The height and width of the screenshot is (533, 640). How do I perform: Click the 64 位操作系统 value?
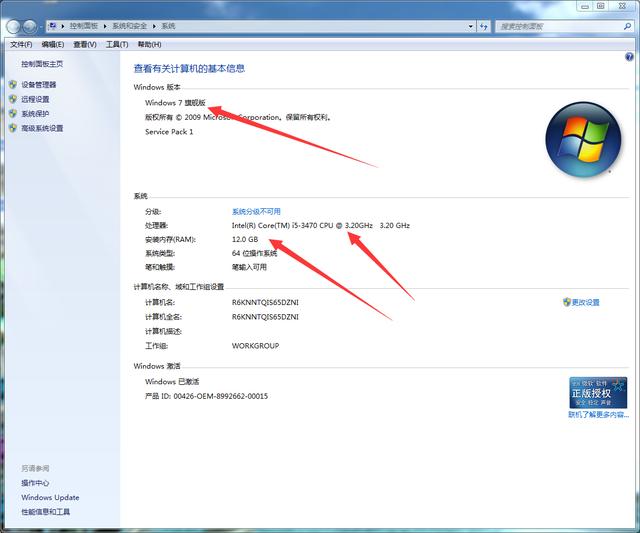tap(254, 253)
